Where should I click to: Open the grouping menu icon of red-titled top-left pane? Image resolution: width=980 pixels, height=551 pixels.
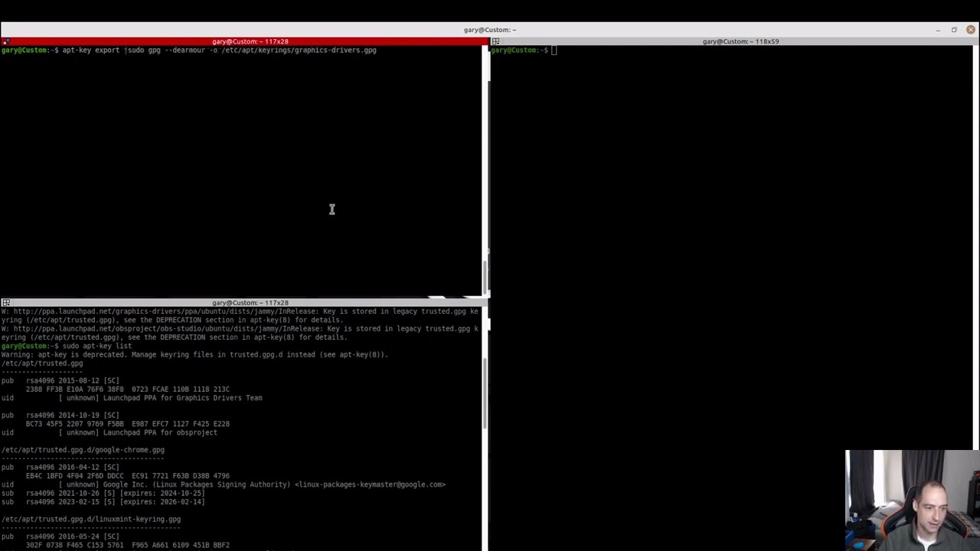pyautogui.click(x=5, y=41)
